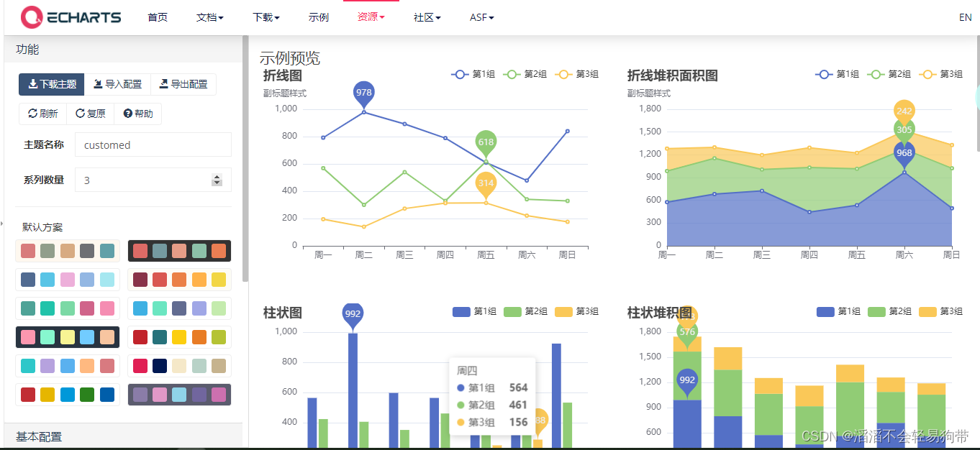Click the page's right scrollbar
Screen dimensions: 980x450
point(977,93)
